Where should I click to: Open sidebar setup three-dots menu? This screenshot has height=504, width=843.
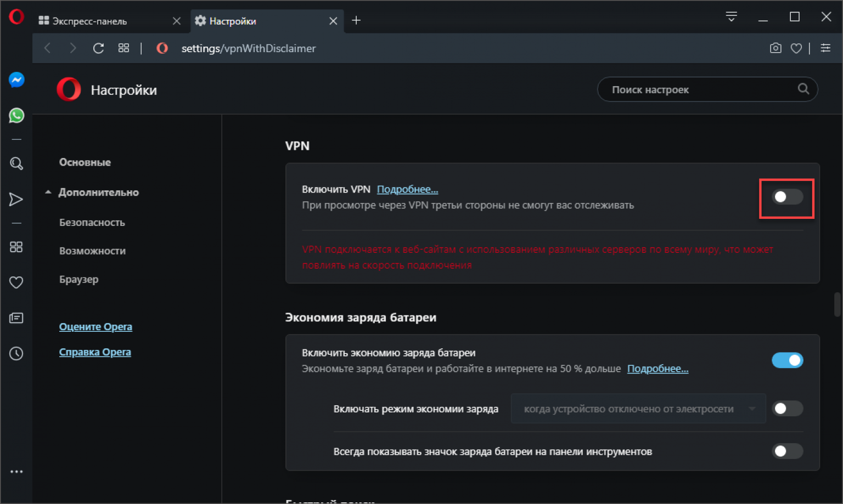(16, 472)
